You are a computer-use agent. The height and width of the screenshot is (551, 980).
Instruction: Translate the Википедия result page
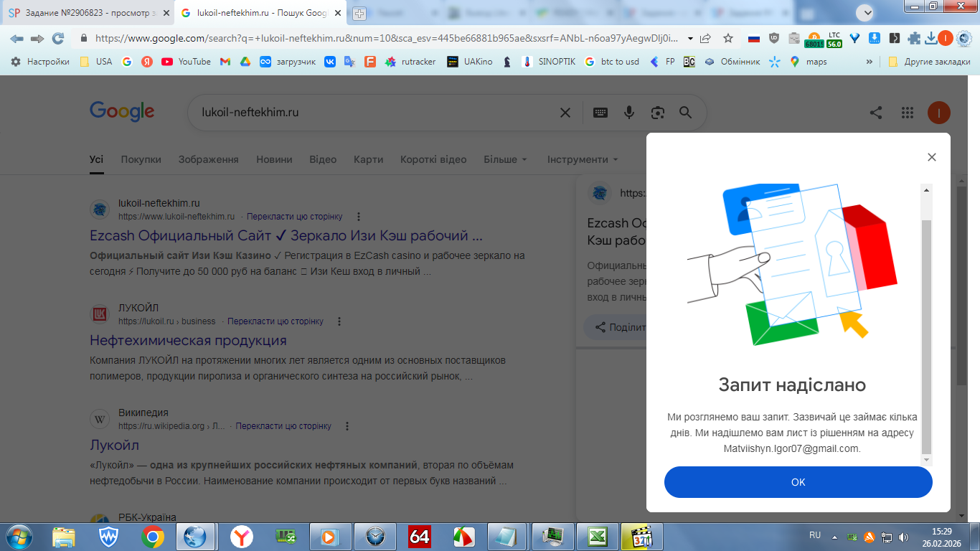tap(283, 426)
